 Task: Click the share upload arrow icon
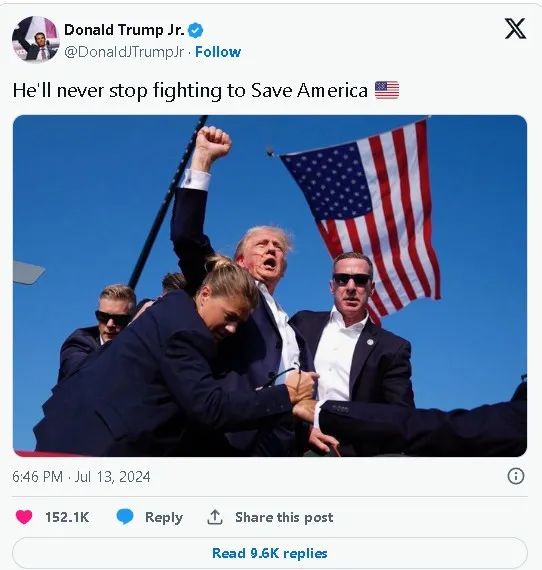tap(215, 517)
